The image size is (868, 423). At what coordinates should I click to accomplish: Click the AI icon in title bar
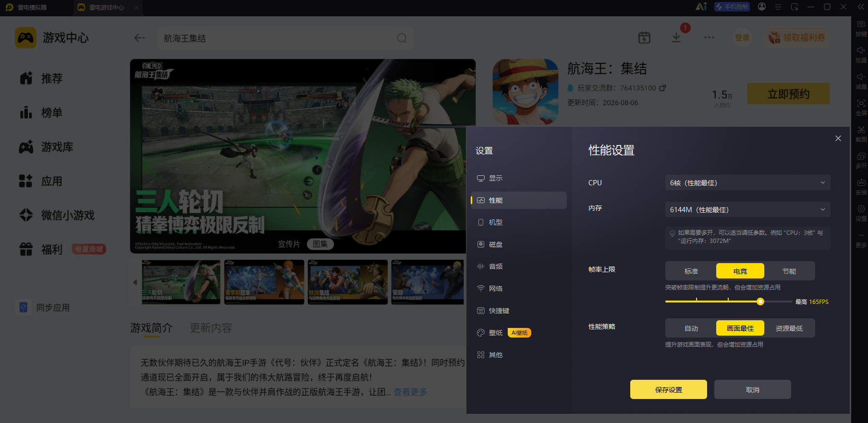point(701,7)
